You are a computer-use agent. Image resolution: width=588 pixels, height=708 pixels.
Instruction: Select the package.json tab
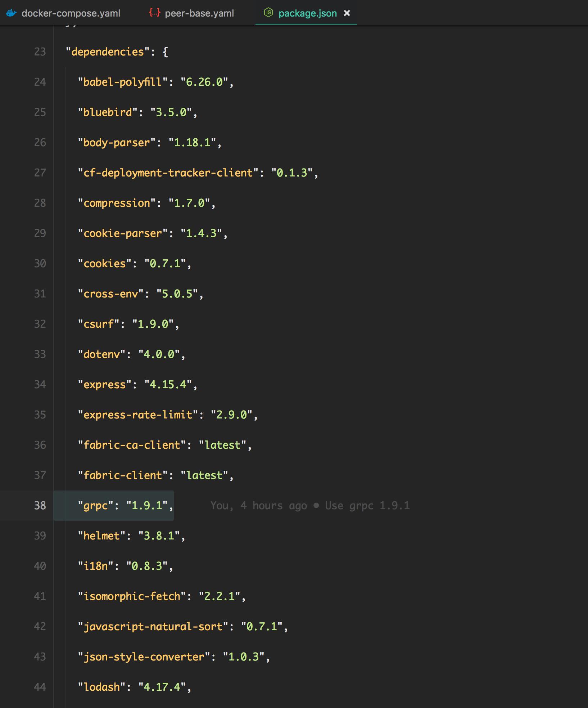(306, 13)
